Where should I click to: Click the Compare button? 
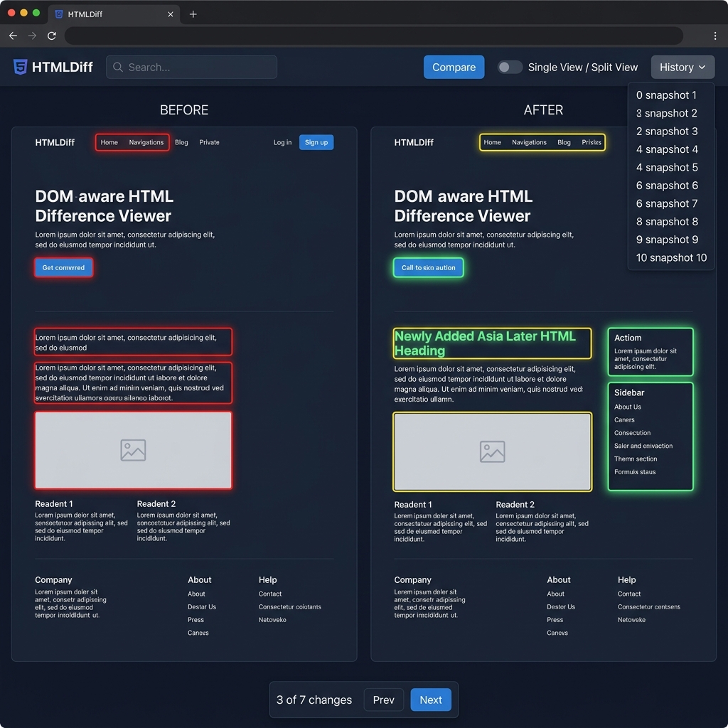454,68
